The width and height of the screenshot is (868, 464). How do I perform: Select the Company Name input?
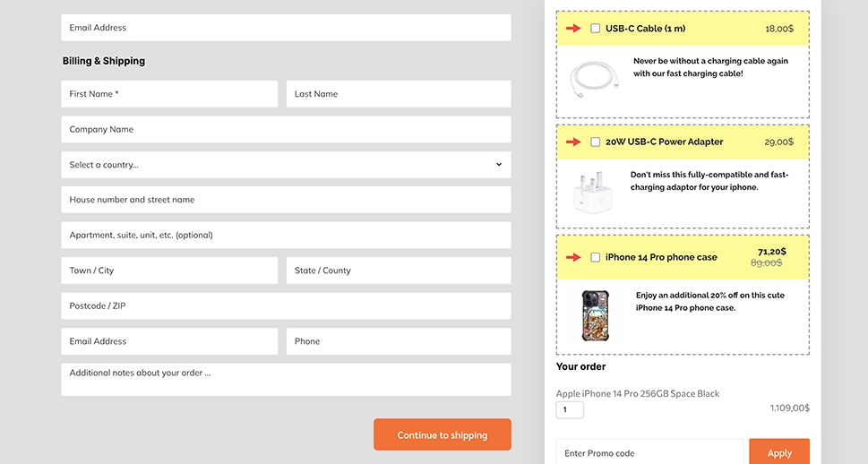286,129
